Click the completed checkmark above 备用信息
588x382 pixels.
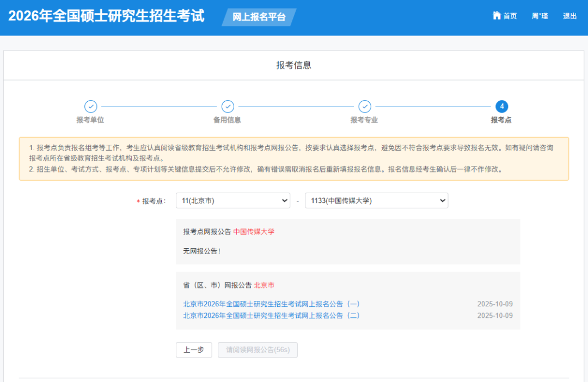click(228, 107)
